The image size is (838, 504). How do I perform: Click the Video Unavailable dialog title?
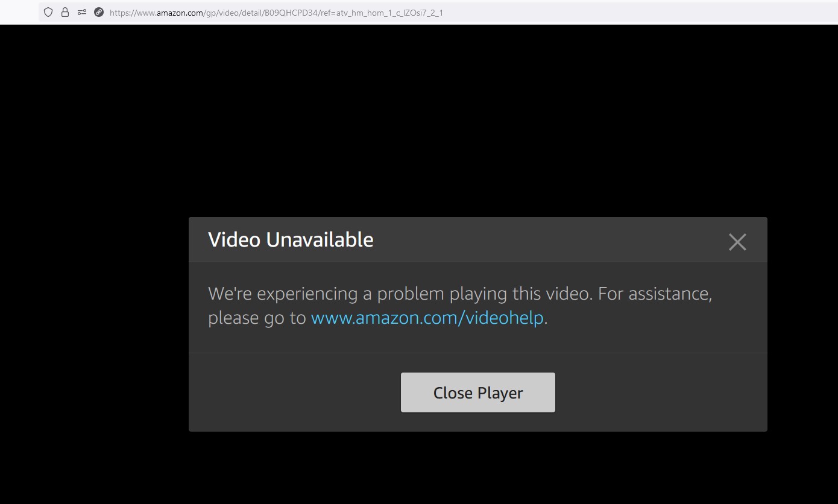tap(291, 240)
